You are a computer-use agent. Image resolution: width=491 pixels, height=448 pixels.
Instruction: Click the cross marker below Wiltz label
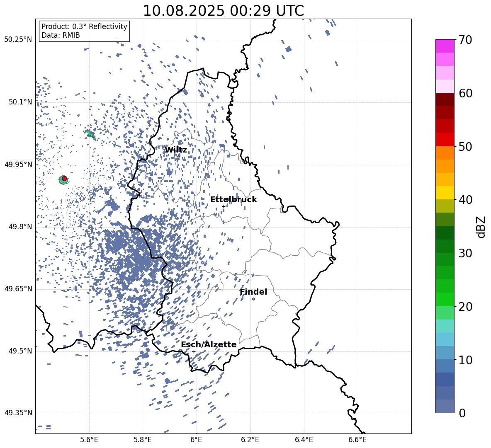tap(178, 157)
